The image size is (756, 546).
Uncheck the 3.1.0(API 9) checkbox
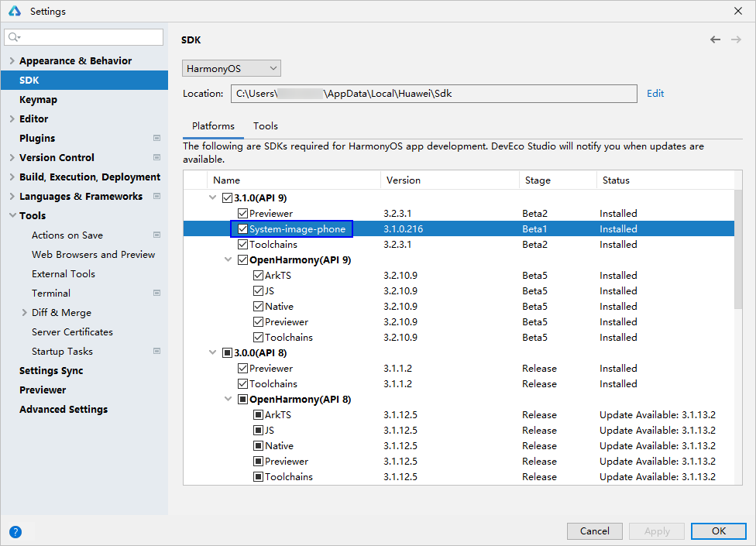coord(227,198)
